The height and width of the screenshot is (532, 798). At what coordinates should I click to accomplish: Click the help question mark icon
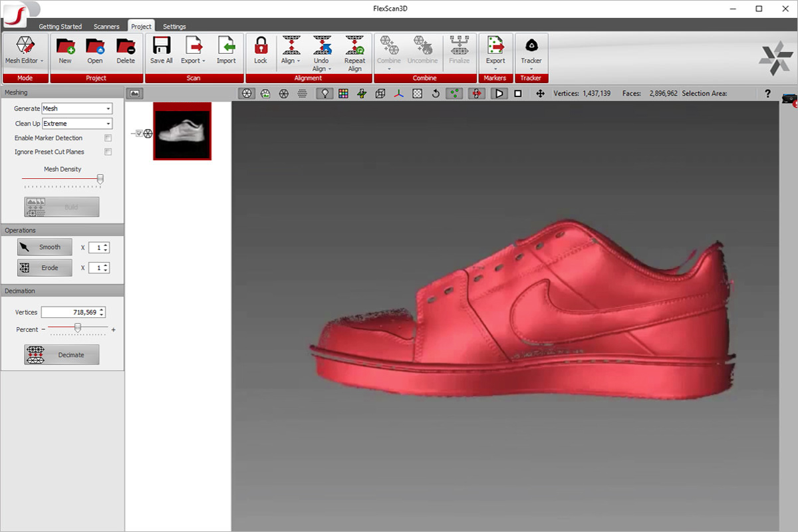click(767, 94)
